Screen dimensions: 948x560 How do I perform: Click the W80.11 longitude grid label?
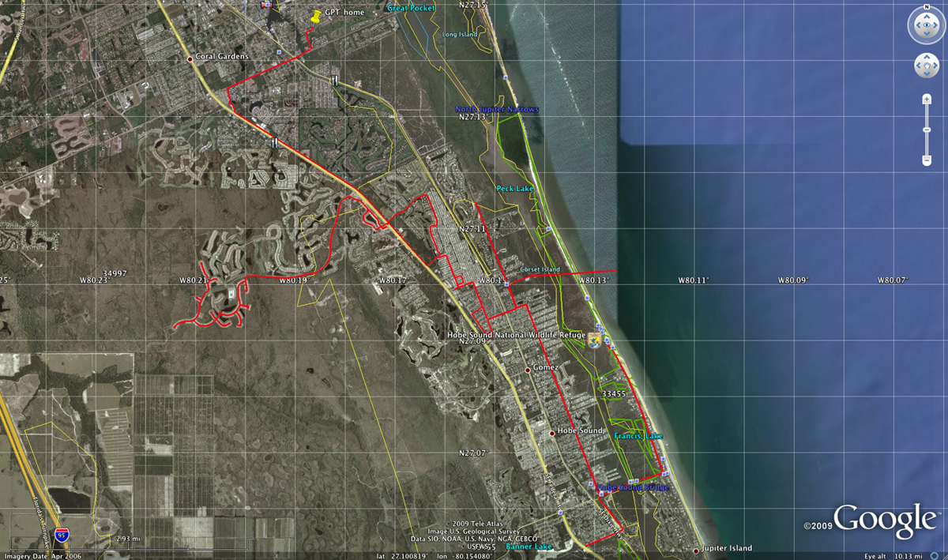pyautogui.click(x=694, y=280)
